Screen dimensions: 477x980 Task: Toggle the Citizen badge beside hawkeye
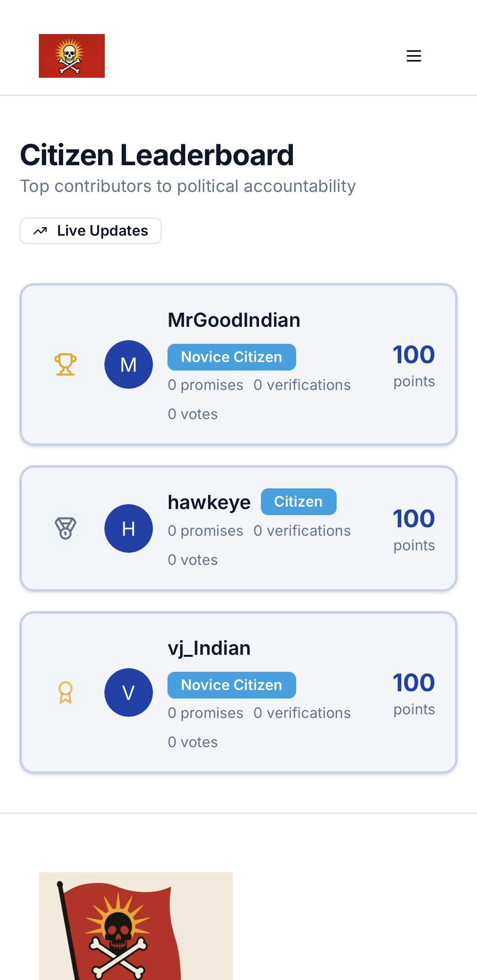point(298,502)
